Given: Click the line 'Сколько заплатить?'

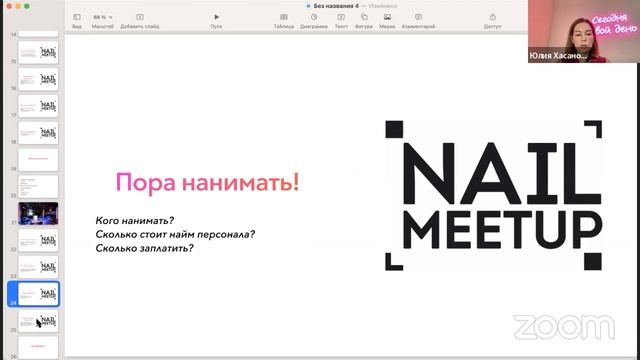Looking at the screenshot, I should [144, 248].
